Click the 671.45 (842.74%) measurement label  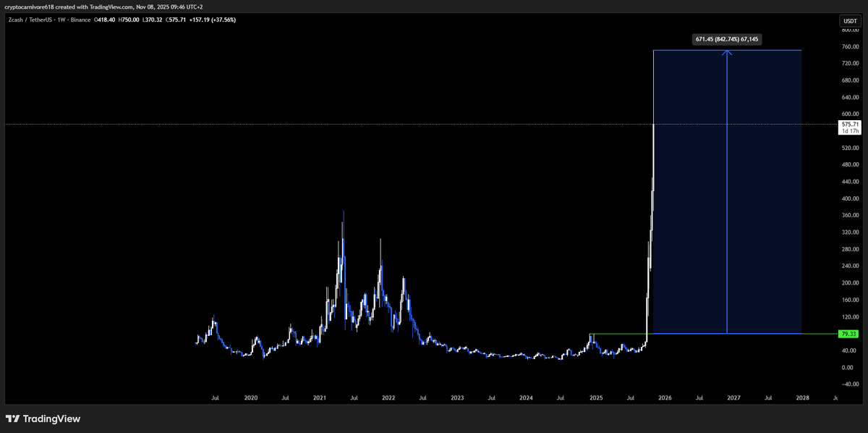(x=727, y=39)
